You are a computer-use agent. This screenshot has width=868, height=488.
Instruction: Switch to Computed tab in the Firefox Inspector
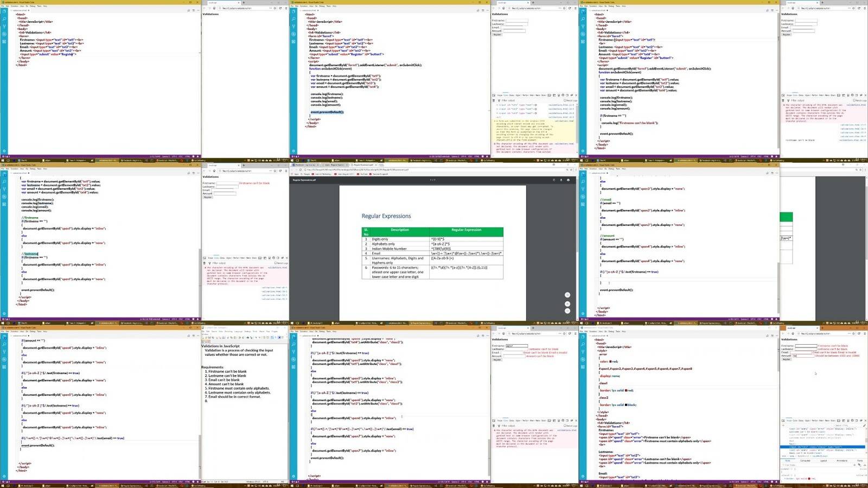click(x=805, y=460)
